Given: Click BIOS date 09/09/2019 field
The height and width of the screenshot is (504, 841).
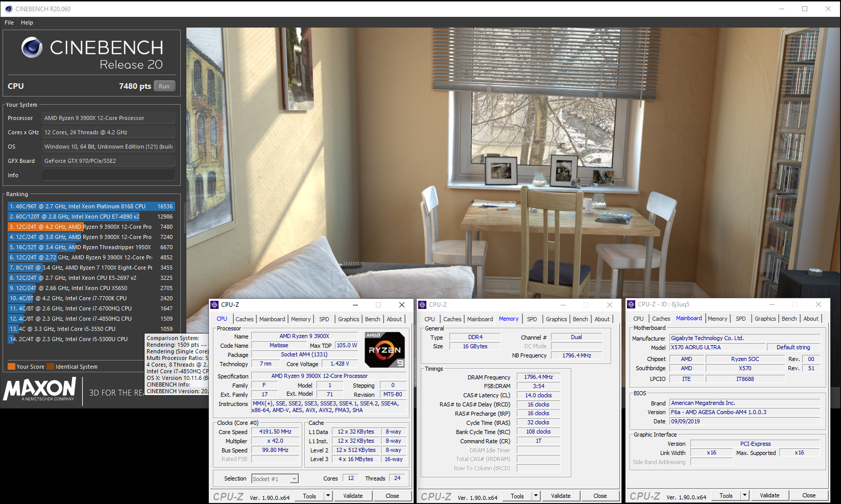Looking at the screenshot, I should pyautogui.click(x=745, y=421).
